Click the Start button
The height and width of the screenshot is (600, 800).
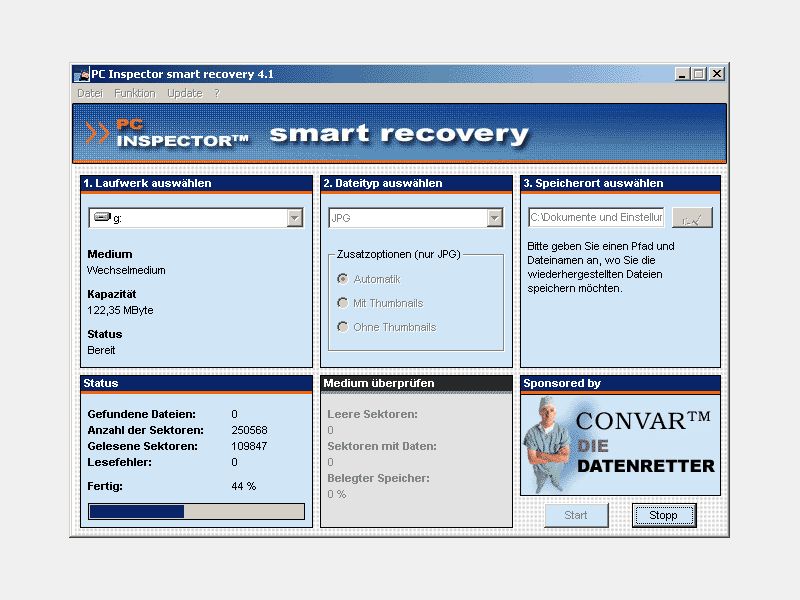click(576, 515)
